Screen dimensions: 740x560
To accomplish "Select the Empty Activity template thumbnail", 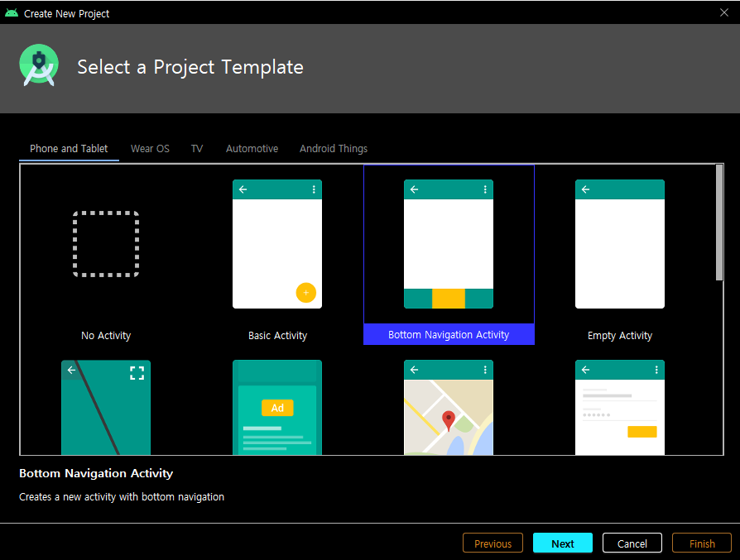I will coord(620,244).
